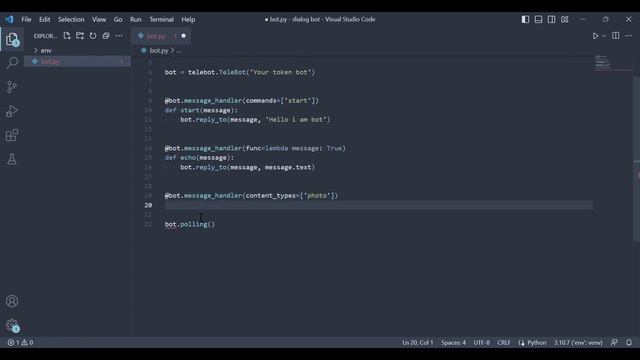Open the Terminal menu
This screenshot has height=360, width=640.
click(x=161, y=19)
